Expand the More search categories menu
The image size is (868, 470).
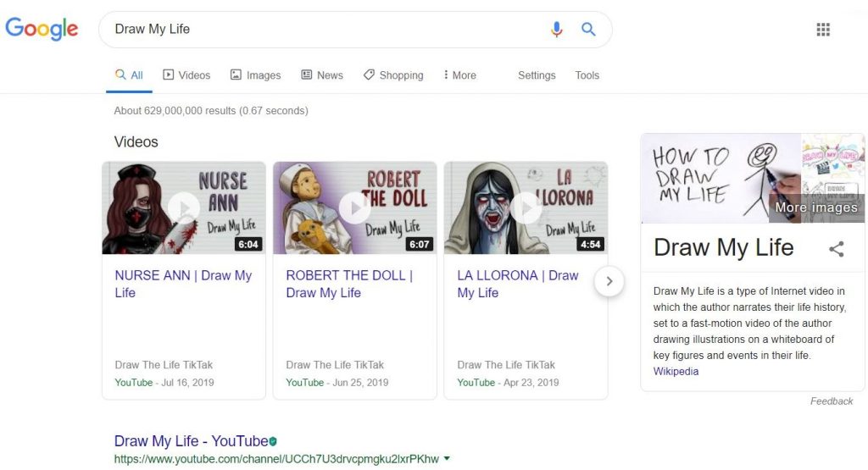[x=460, y=75]
